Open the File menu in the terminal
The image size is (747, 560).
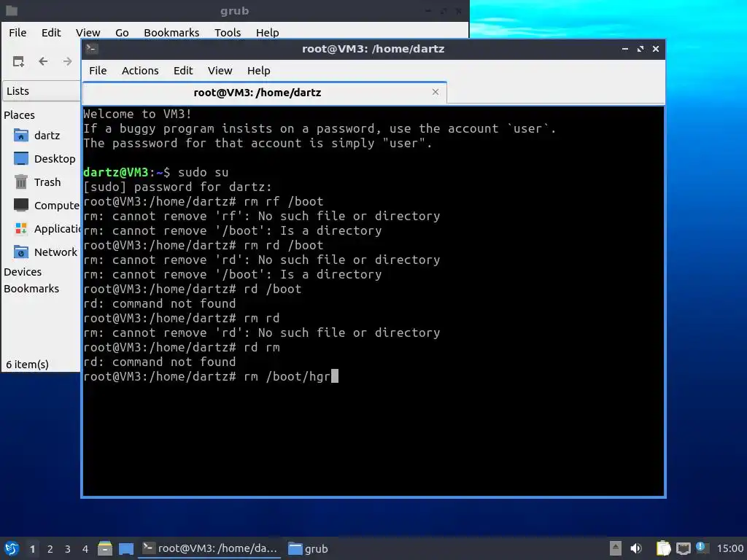[98, 71]
